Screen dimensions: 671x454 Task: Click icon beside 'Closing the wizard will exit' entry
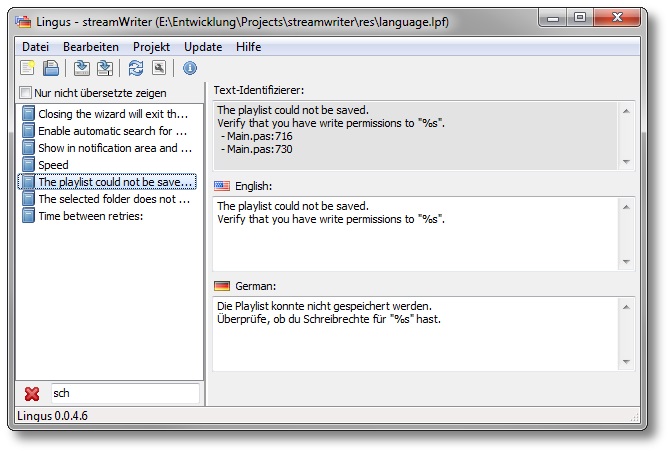(28, 113)
